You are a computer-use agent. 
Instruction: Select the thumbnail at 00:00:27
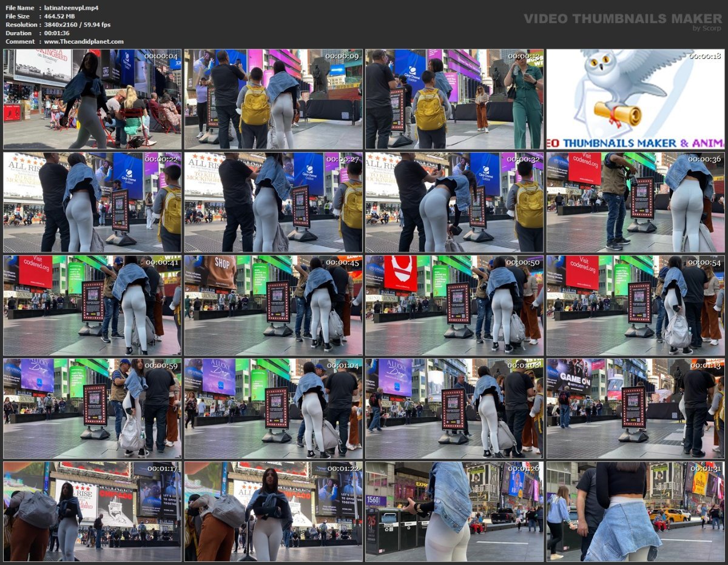tap(274, 202)
